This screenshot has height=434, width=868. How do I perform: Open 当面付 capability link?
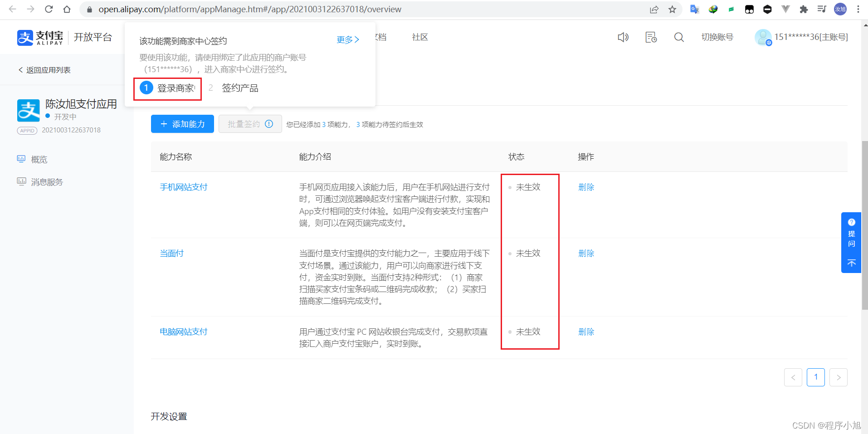click(171, 253)
